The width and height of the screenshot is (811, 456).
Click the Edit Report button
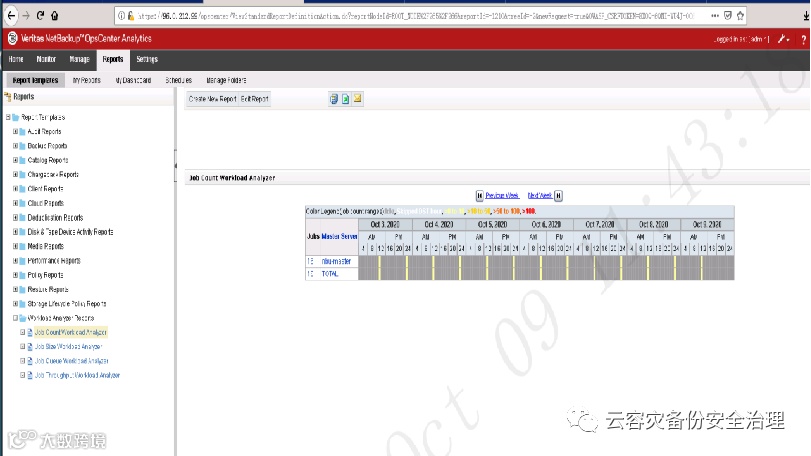tap(254, 99)
